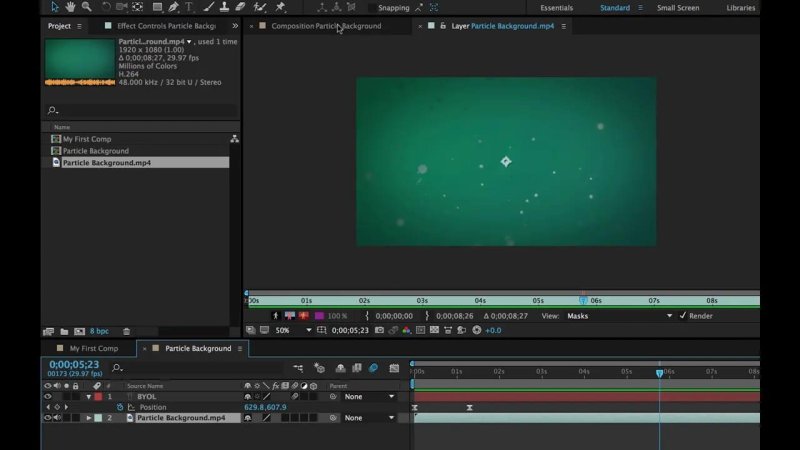Click the Interpret Footage icon in Project panel

click(48, 332)
